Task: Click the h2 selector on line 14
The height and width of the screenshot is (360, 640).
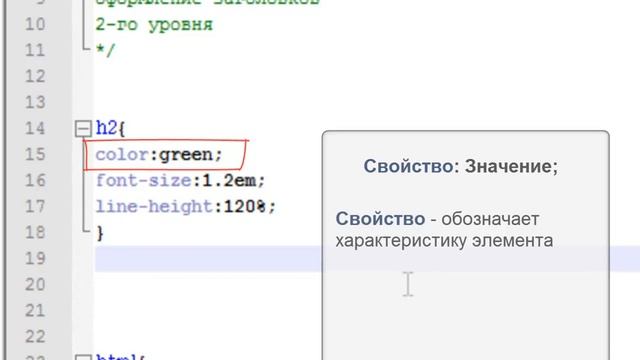Action: pos(106,129)
